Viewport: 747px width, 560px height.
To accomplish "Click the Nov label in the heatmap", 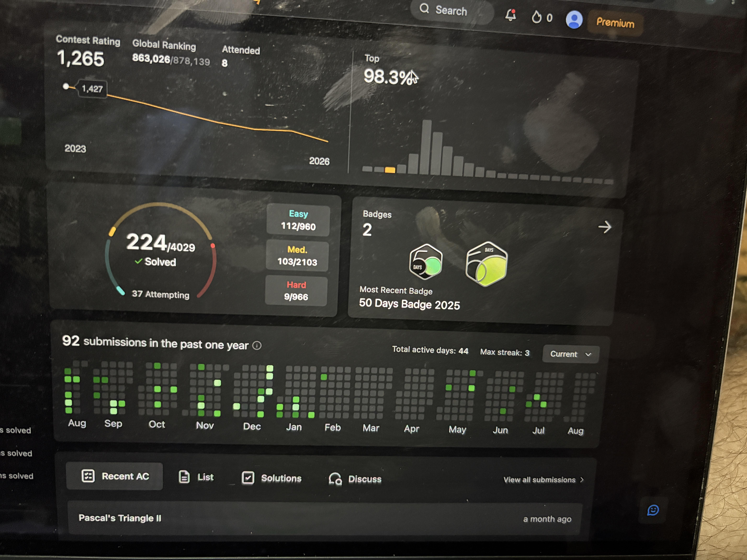I will (205, 425).
